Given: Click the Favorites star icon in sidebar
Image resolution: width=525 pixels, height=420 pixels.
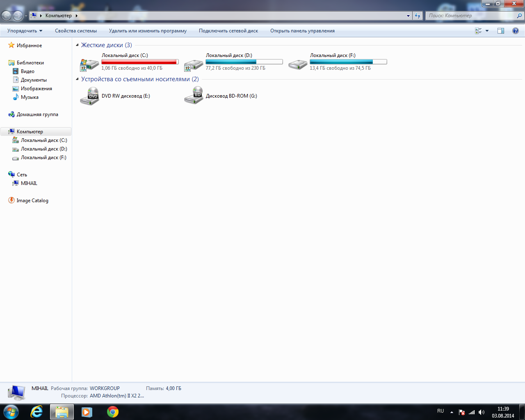Looking at the screenshot, I should [11, 45].
